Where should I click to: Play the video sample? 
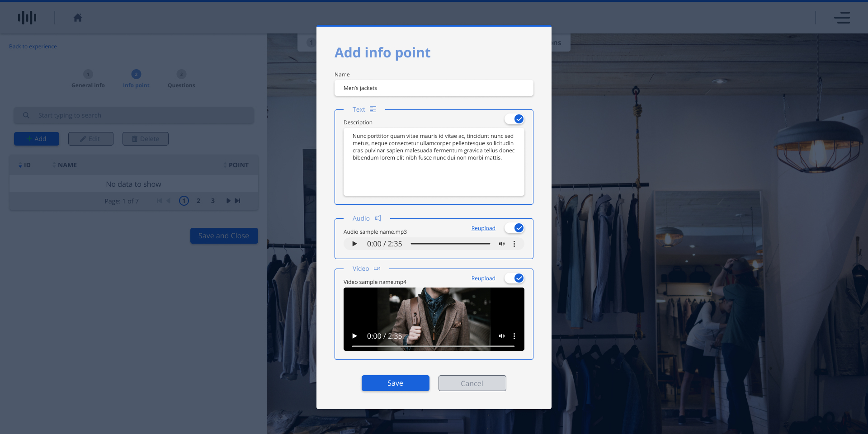354,336
